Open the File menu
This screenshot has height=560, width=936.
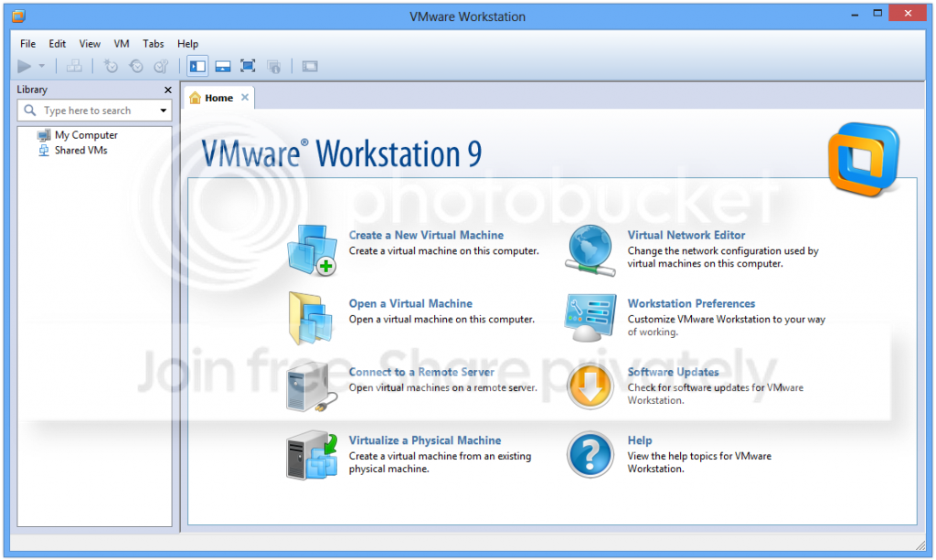pyautogui.click(x=27, y=44)
